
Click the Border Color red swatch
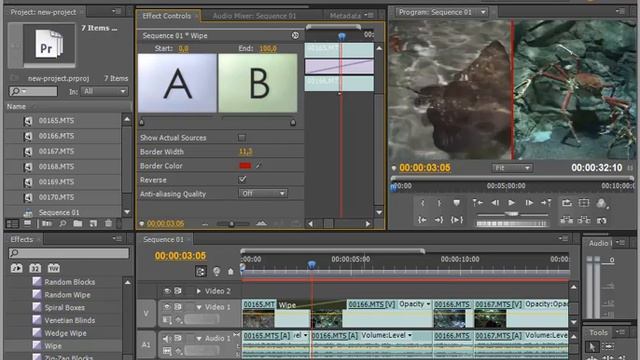[245, 165]
